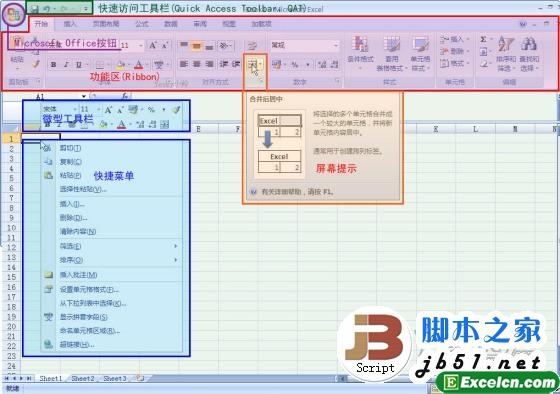Click Increase Indent in ribbon
Viewport: 560px width, 394px height.
236,64
